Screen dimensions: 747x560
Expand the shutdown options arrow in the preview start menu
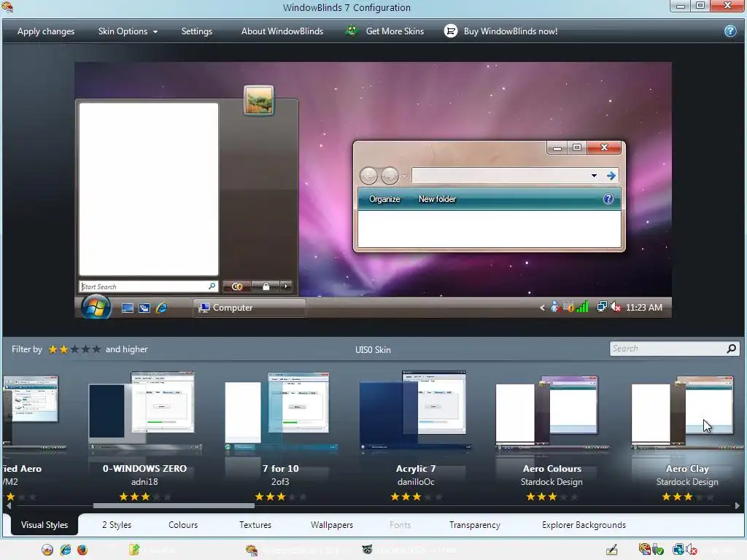[286, 287]
